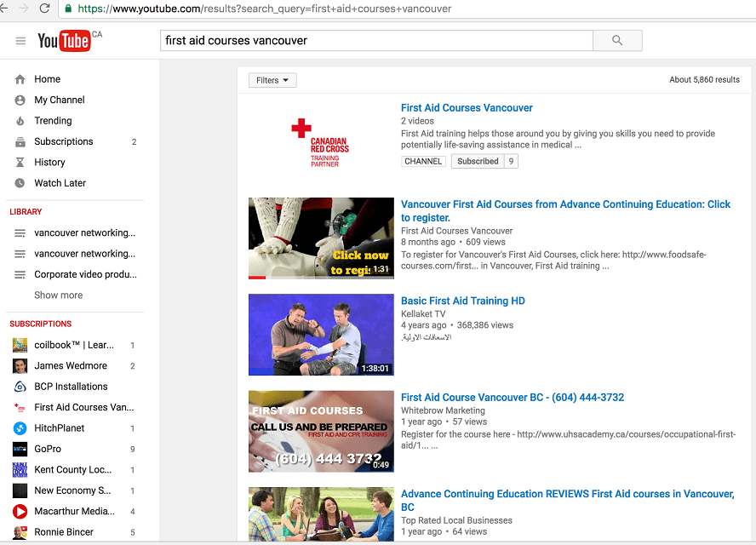The width and height of the screenshot is (756, 545).
Task: Click BCP Installations channel avatar
Action: tap(20, 387)
